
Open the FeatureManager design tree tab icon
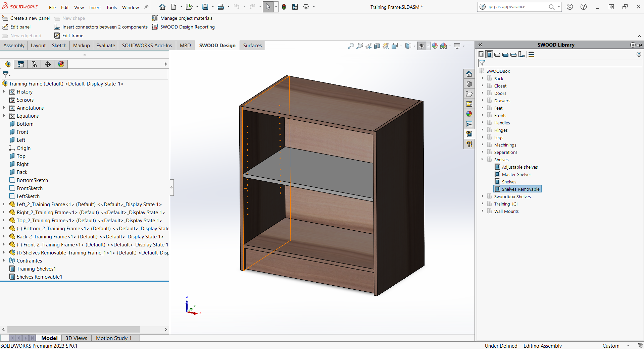(7, 64)
